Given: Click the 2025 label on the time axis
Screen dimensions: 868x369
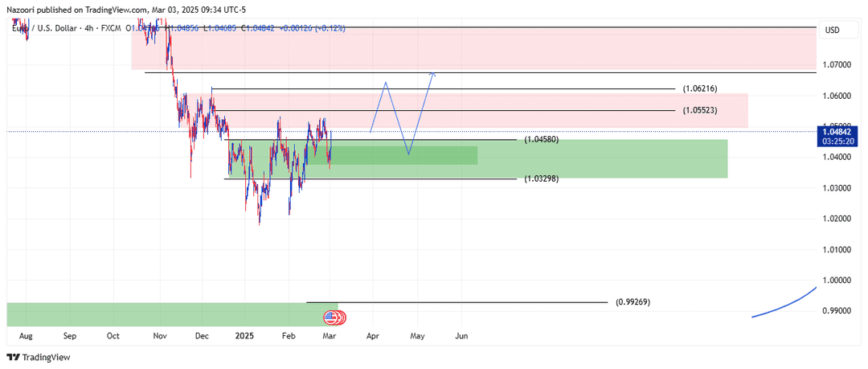Looking at the screenshot, I should pos(244,336).
